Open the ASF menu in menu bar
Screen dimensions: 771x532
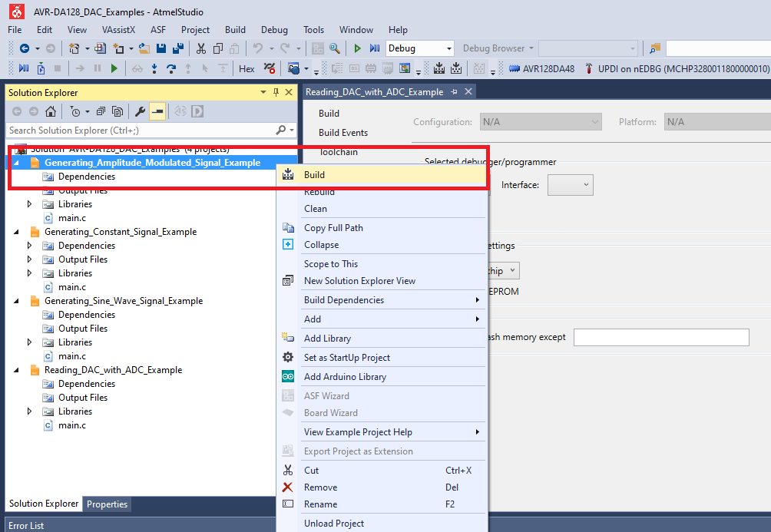click(x=158, y=30)
